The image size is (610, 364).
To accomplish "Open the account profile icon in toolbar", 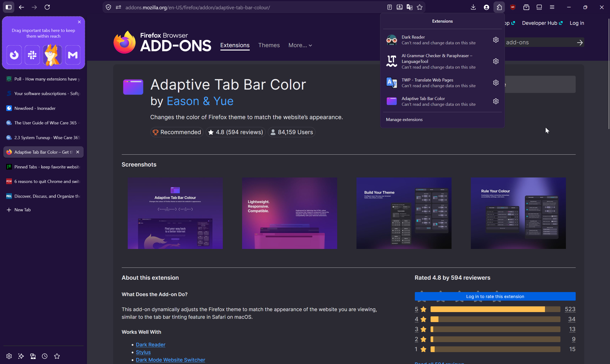I will click(x=486, y=7).
